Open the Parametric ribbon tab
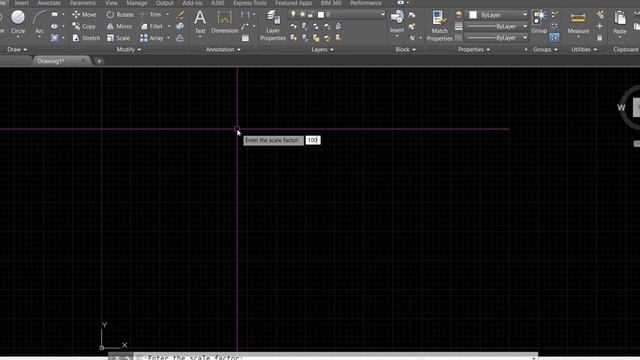This screenshot has width=640, height=360. coord(83,3)
